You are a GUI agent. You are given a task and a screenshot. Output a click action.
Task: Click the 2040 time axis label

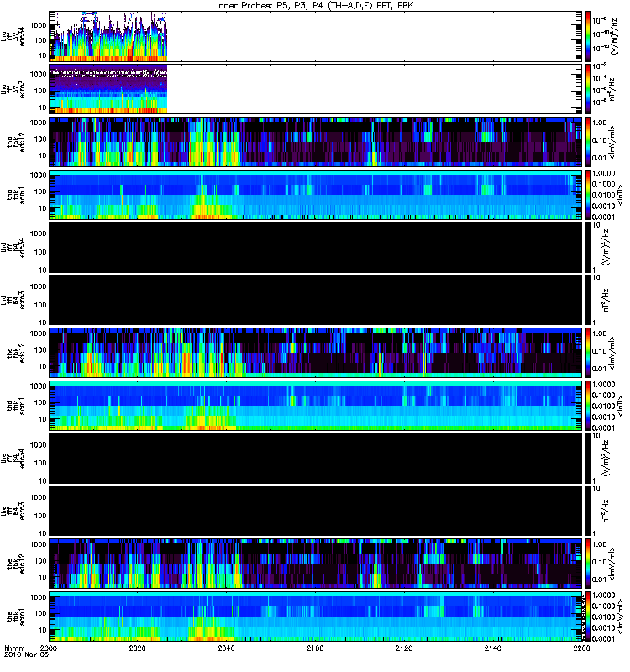(226, 648)
